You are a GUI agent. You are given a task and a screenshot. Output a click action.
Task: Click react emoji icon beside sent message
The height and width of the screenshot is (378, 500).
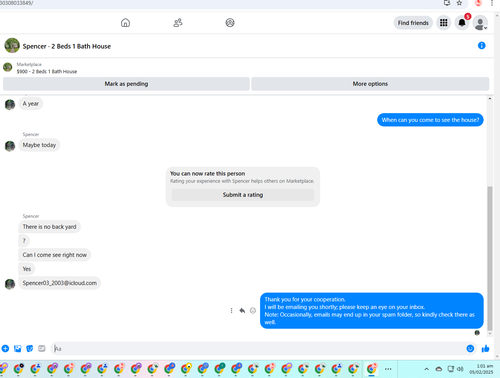253,311
